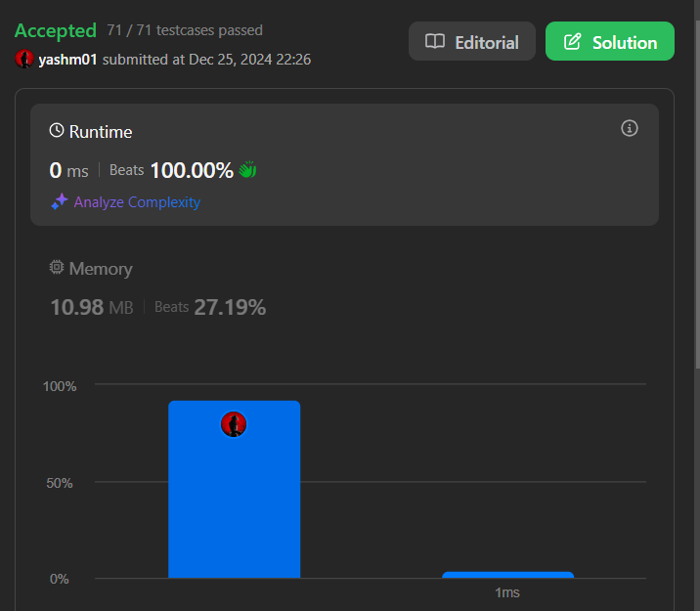Click the clapping hands icon after 100.00%
This screenshot has height=611, width=700.
coord(247,170)
